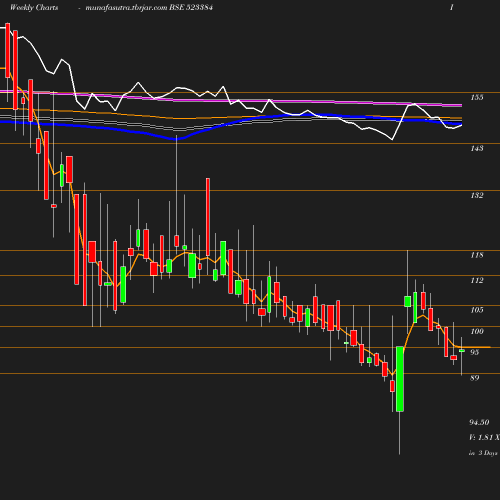Click the 89 price axis label
Viewport: 500px width, 500px height.
tap(474, 378)
